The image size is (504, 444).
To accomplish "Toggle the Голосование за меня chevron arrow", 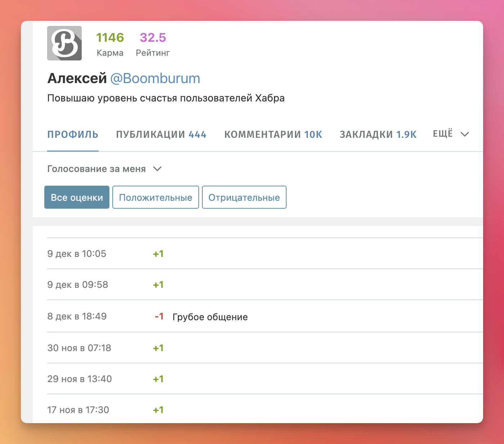I will (x=157, y=169).
